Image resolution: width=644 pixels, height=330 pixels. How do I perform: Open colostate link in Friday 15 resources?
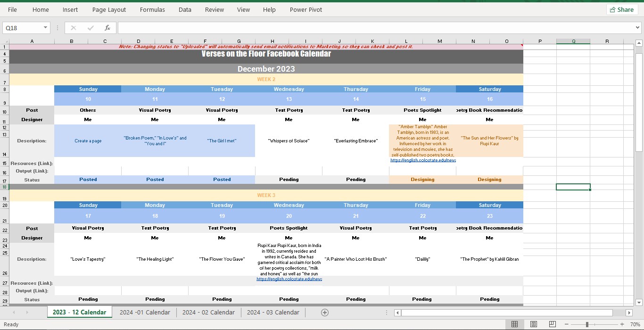coord(423,160)
